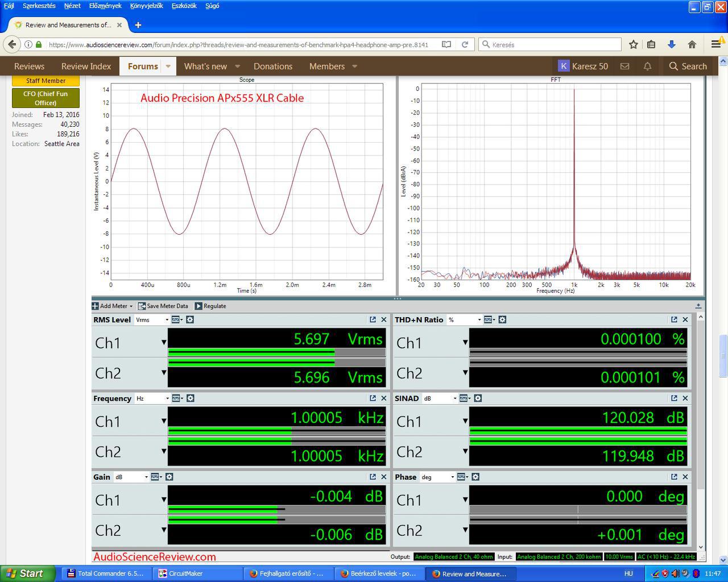This screenshot has width=728, height=582.
Task: Open the Firefox hamburger menu
Action: [x=715, y=44]
